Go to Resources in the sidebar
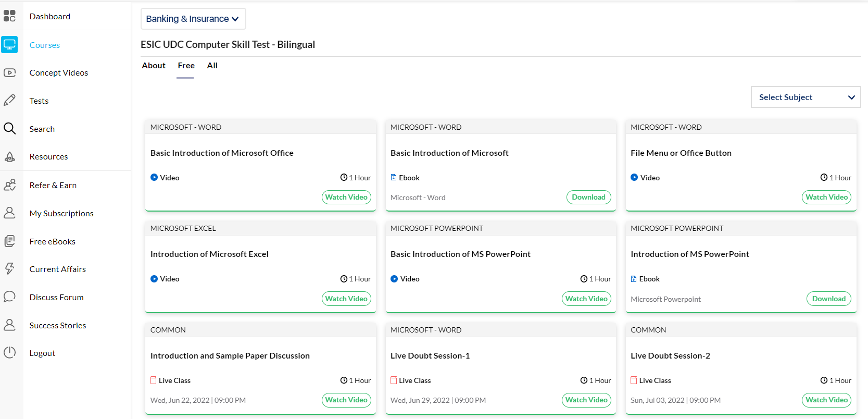Image resolution: width=868 pixels, height=419 pixels. tap(48, 156)
